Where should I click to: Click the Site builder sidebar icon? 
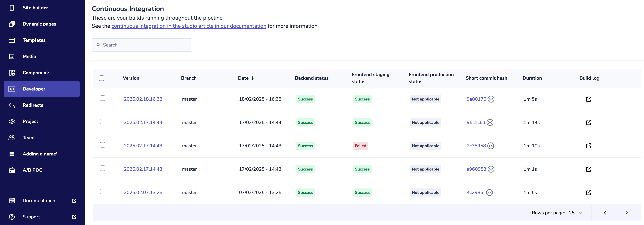[x=12, y=8]
